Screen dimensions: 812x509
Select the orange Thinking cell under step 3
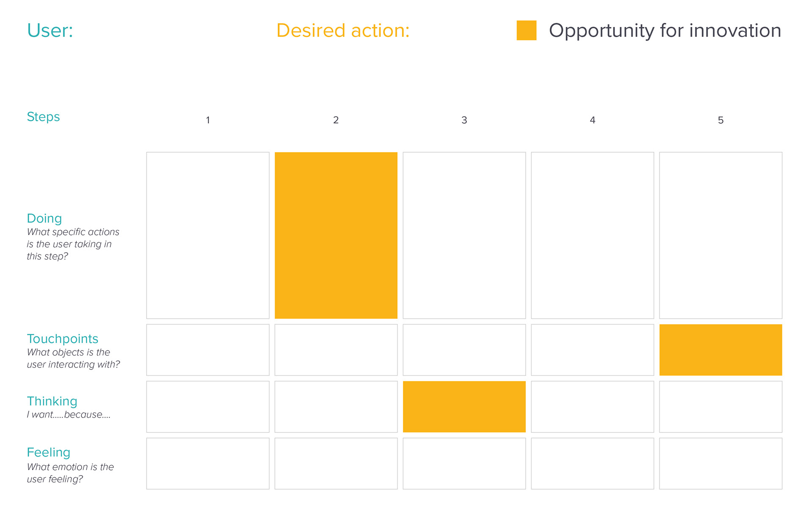pyautogui.click(x=464, y=407)
